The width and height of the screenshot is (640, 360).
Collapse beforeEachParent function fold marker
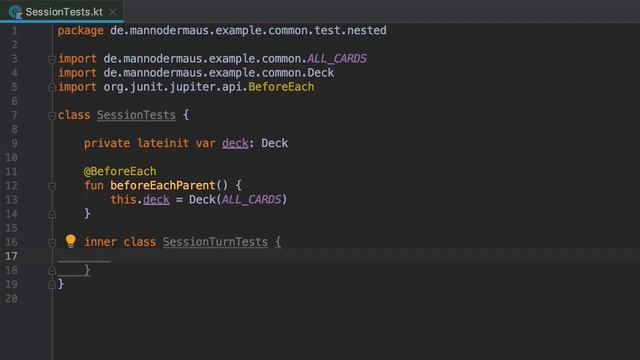point(52,187)
